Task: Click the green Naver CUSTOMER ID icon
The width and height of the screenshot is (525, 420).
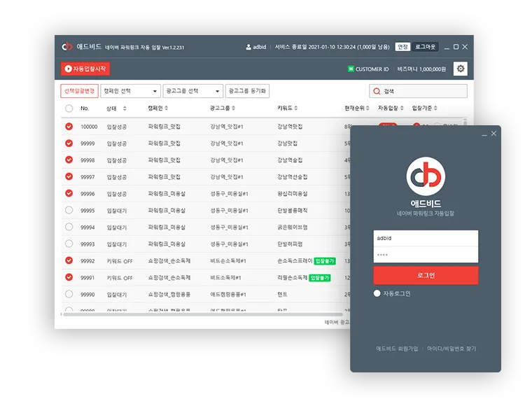Action: click(351, 69)
